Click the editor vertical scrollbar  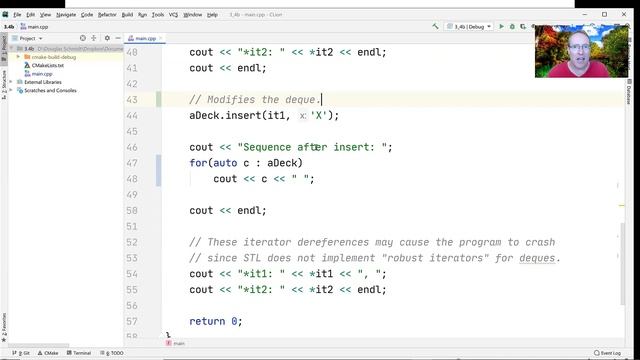tap(622, 263)
